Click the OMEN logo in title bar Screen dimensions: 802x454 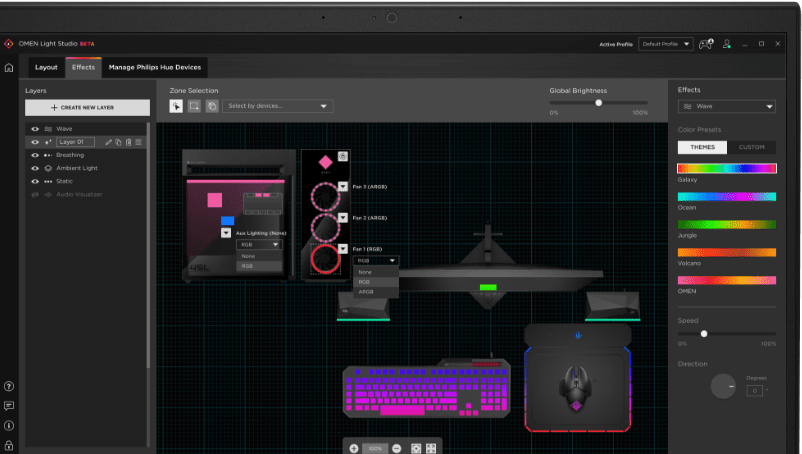9,44
